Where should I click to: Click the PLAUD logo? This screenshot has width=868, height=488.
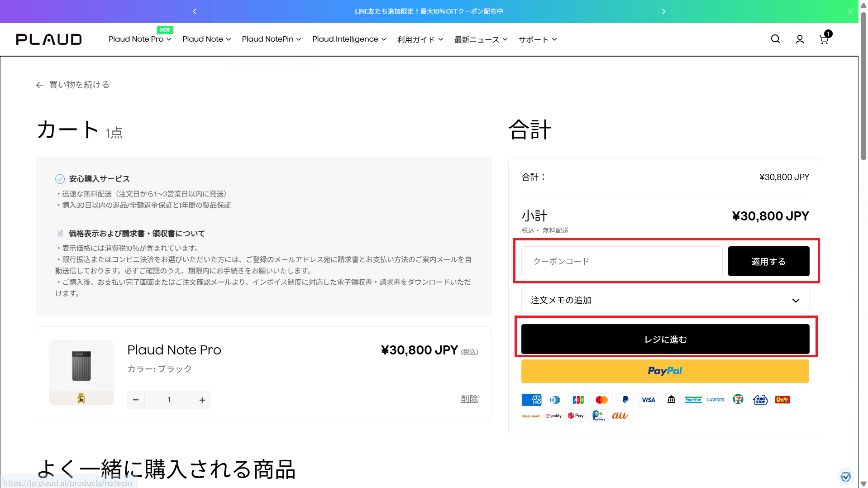(x=49, y=39)
